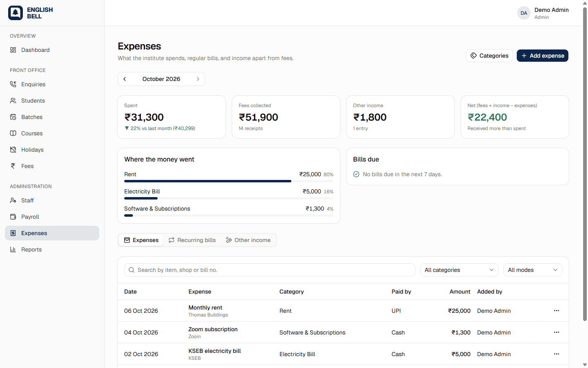Open the Holidays page
Image resolution: width=588 pixels, height=368 pixels.
click(52, 150)
